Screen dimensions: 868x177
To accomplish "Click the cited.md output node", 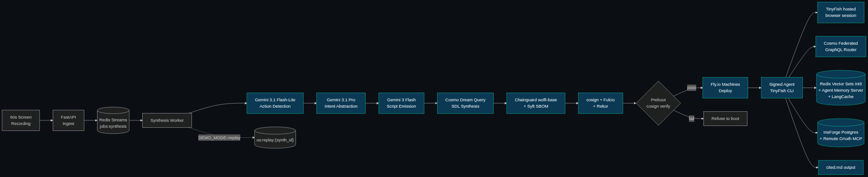I will (841, 167).
